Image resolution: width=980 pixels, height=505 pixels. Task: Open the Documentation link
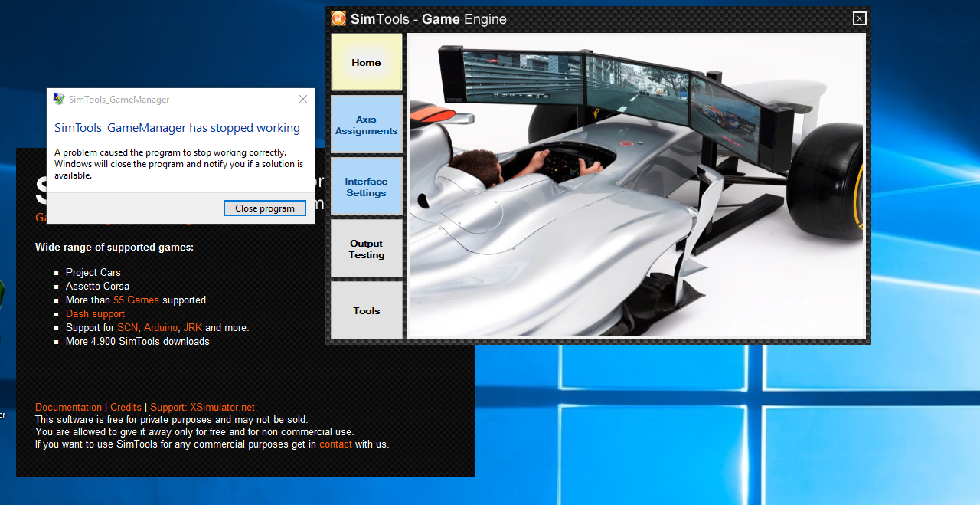tap(68, 407)
